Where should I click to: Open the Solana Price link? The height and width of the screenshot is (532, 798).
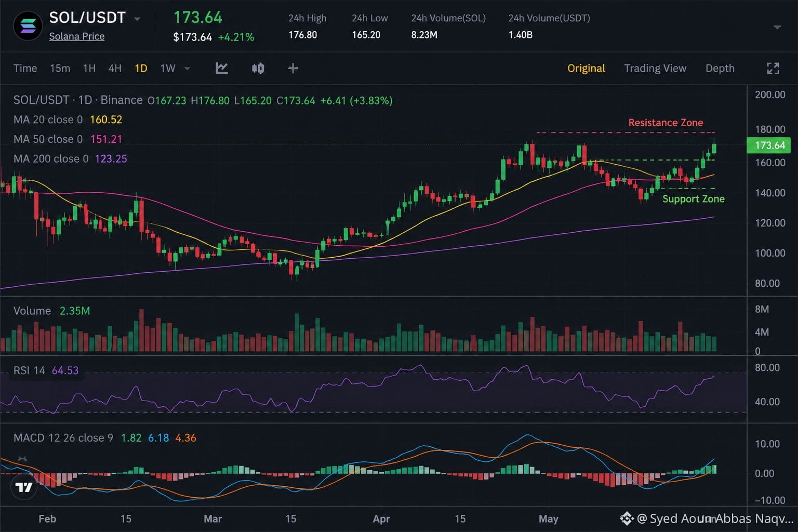tap(77, 36)
